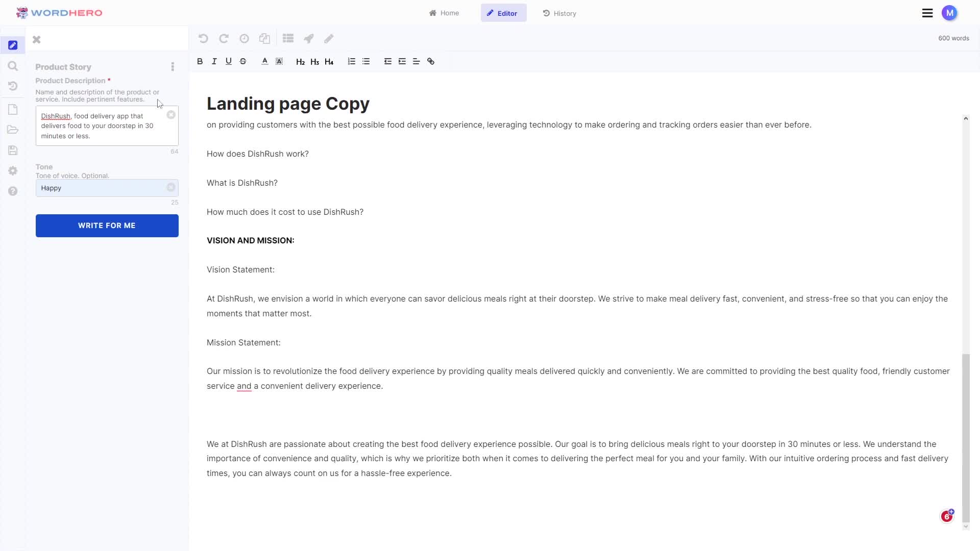Open the clock icon in editor toolbar
The width and height of the screenshot is (980, 551).
tap(244, 38)
